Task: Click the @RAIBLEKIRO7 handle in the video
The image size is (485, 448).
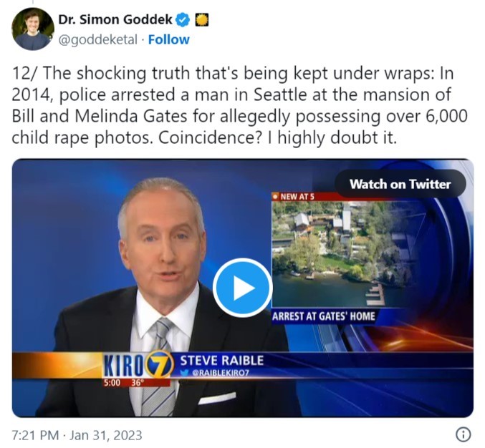Action: click(x=221, y=373)
